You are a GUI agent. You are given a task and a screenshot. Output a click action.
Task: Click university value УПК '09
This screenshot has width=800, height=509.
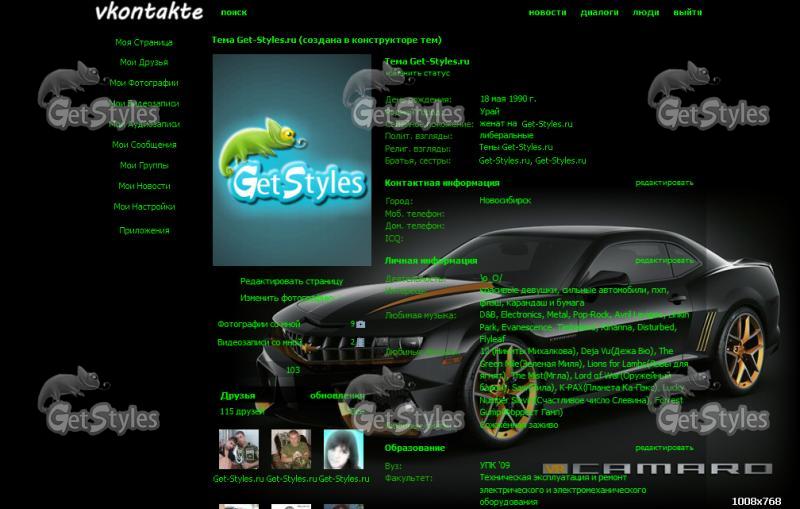coord(494,465)
